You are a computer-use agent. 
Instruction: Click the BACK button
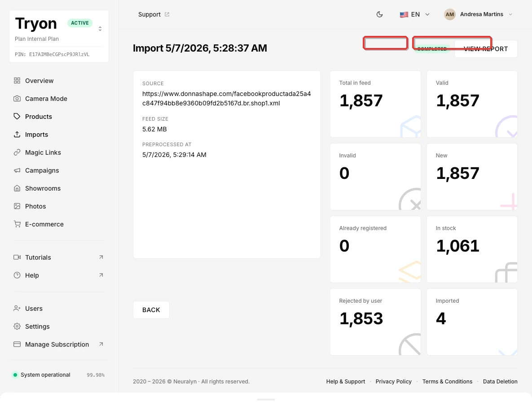pyautogui.click(x=151, y=310)
